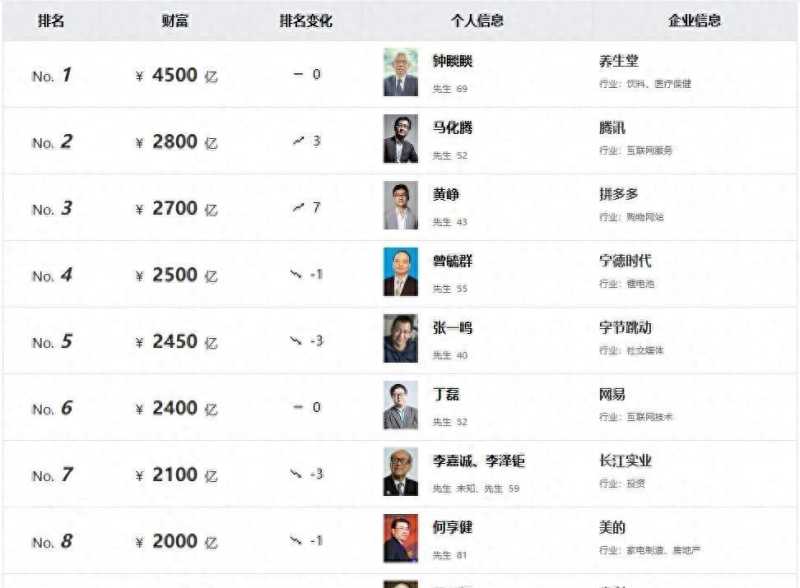Click the up-trend arrow beside 马化腾's rank change
Image resolution: width=800 pixels, height=588 pixels.
point(298,141)
